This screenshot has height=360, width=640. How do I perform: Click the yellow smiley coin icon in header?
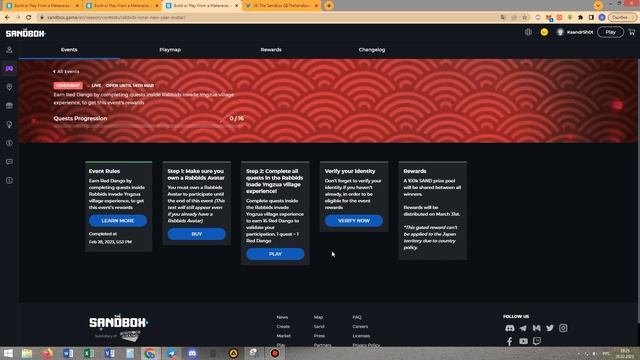pyautogui.click(x=544, y=32)
